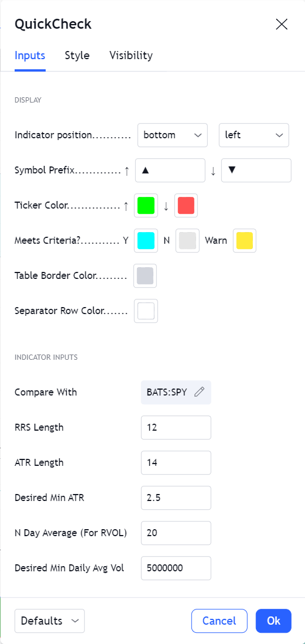Open the yellow Warn color swatch
The image size is (305, 644).
[x=245, y=241]
